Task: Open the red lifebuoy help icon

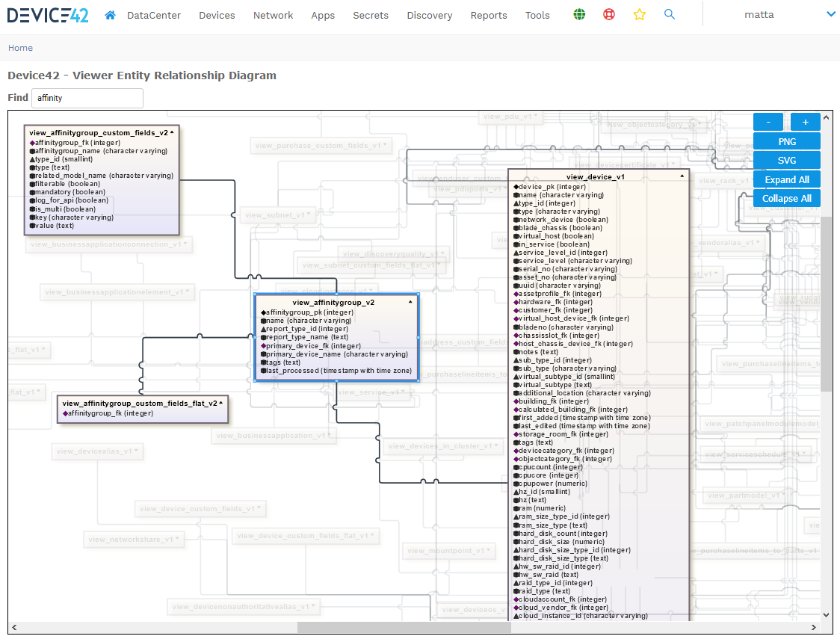Action: click(x=609, y=14)
